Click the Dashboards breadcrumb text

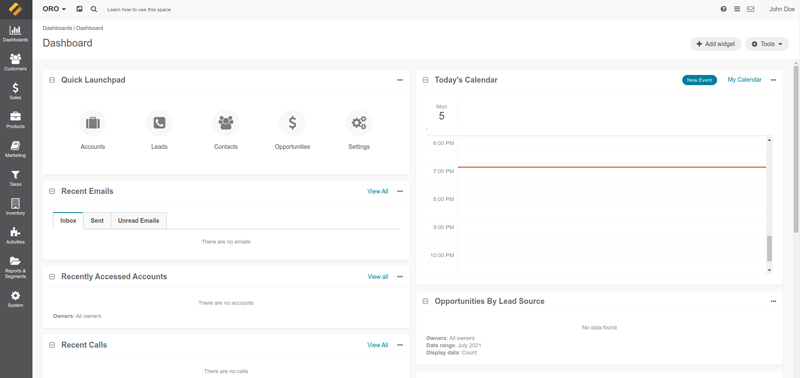pos(57,28)
